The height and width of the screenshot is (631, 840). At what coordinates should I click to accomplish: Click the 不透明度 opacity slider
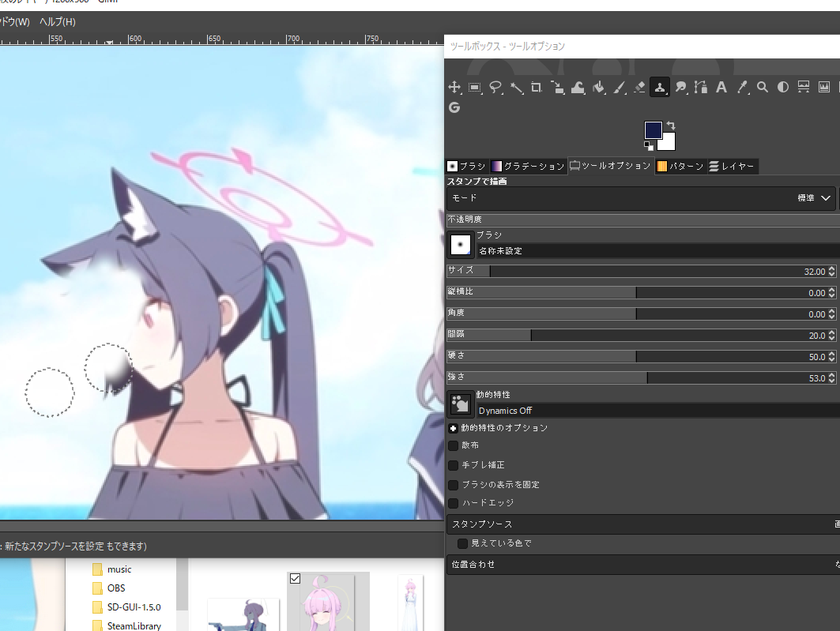tap(643, 220)
